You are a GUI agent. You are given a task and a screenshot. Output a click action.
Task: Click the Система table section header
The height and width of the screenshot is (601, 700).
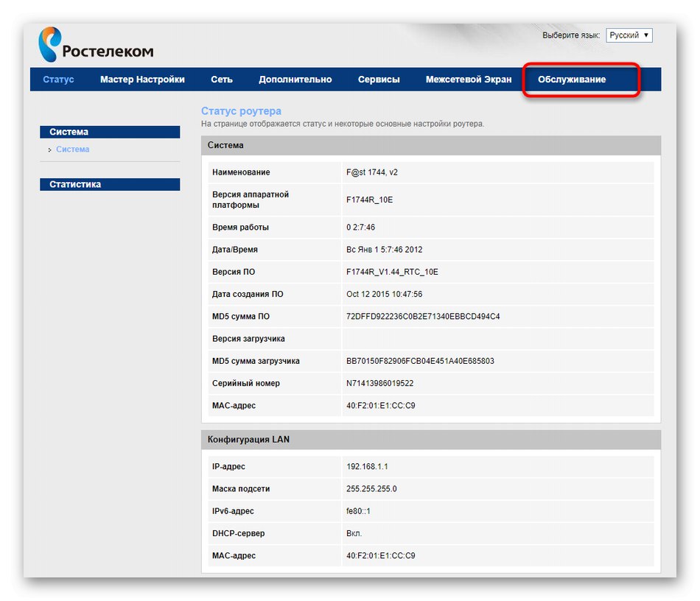coord(431,145)
